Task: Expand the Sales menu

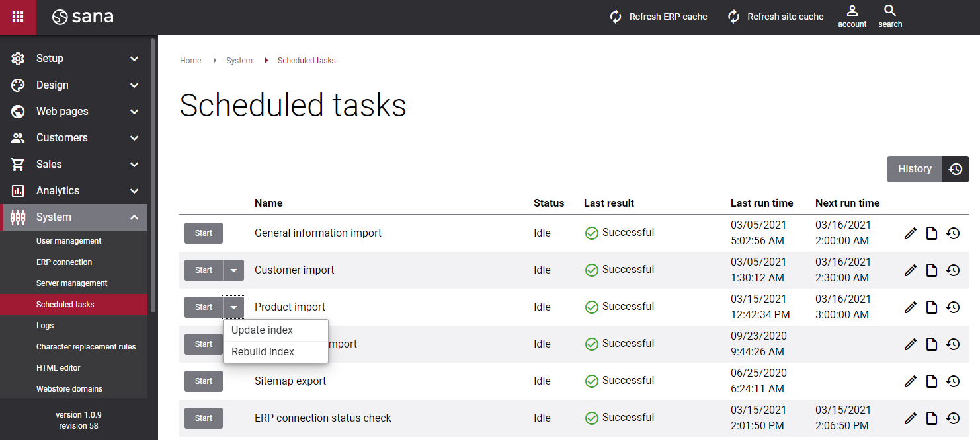Action: click(x=75, y=165)
